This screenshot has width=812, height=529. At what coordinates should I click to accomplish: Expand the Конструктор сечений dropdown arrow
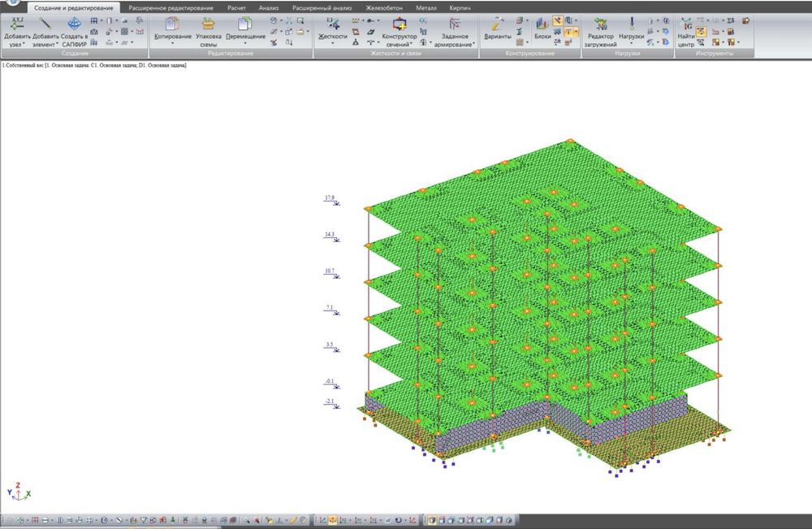click(x=411, y=45)
